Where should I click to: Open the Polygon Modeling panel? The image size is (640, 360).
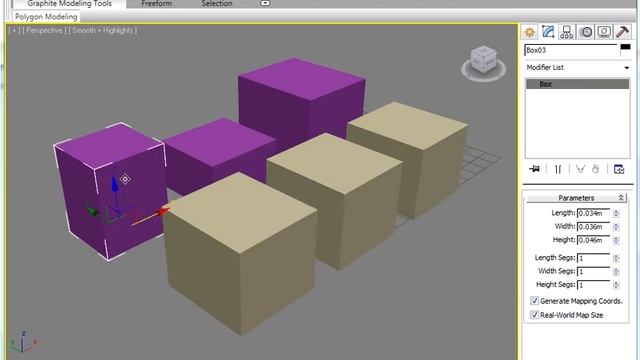point(46,17)
